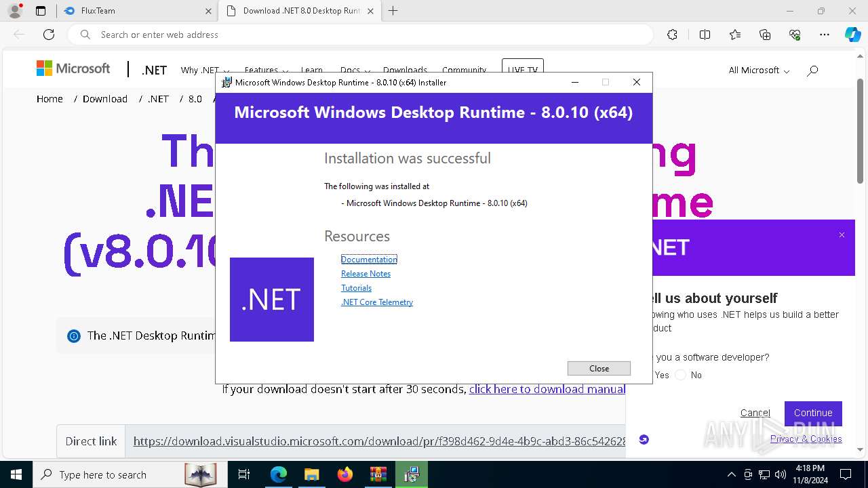Viewport: 868px width, 488px height.
Task: Select the installer taskbar icon
Action: tap(411, 474)
